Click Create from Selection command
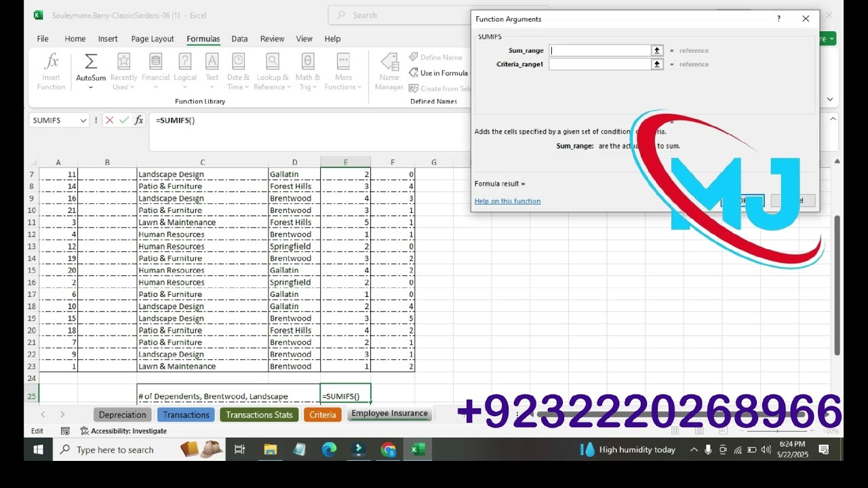868x488 pixels. (440, 89)
